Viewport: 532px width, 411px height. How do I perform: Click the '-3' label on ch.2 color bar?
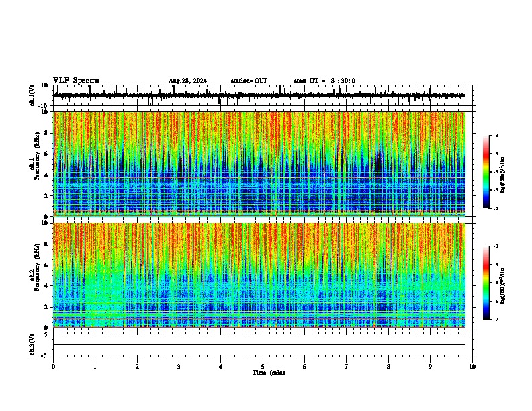click(x=495, y=246)
